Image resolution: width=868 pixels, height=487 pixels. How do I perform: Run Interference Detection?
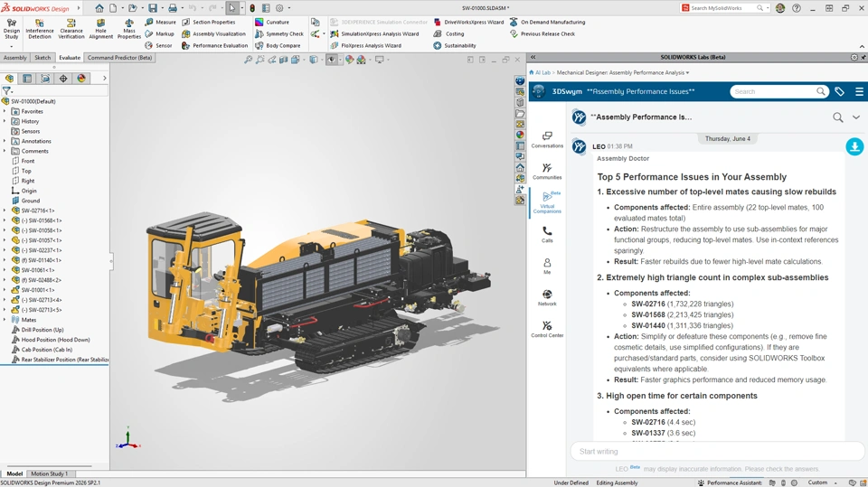(x=39, y=29)
